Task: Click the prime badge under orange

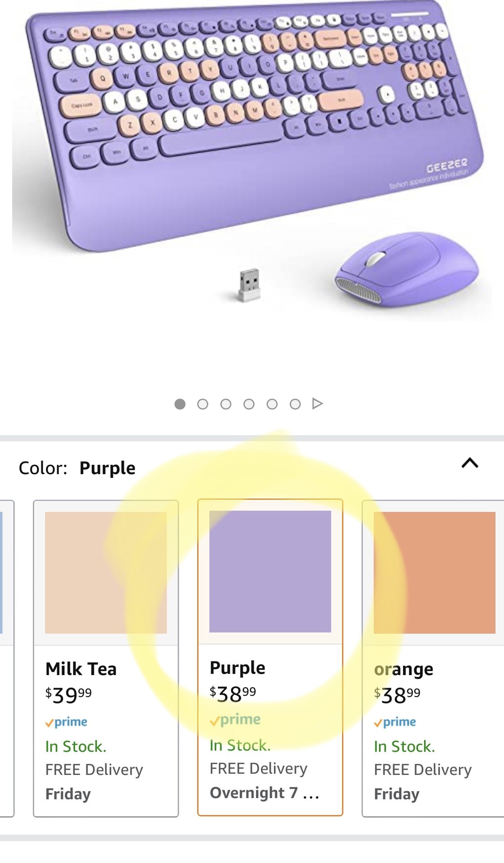Action: pyautogui.click(x=395, y=722)
